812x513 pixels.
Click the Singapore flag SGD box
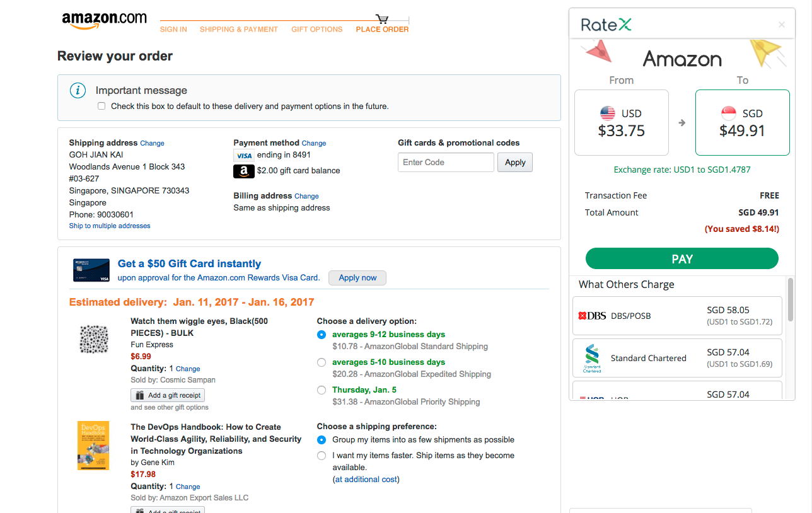point(742,122)
